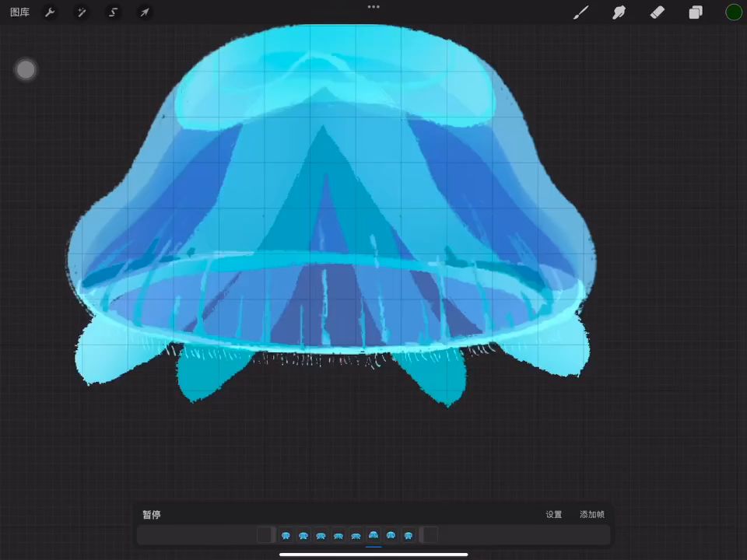Open the Layers panel
Image resolution: width=747 pixels, height=560 pixels.
tap(695, 12)
